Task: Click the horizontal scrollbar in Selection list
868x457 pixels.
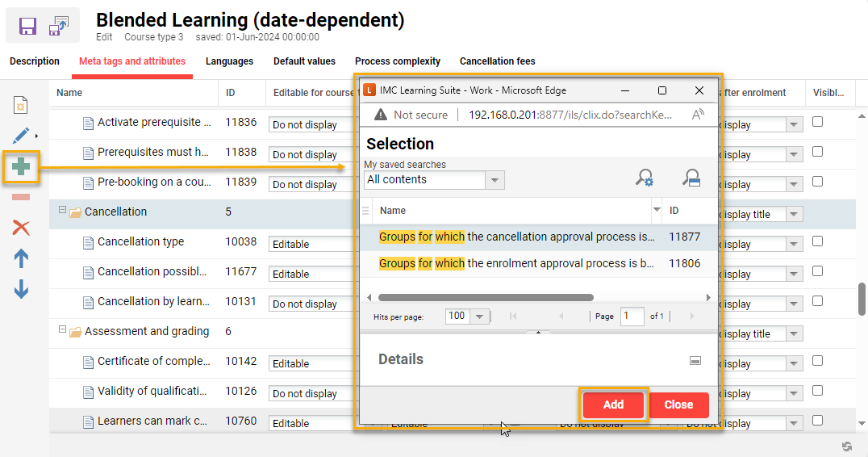Action: (x=486, y=297)
